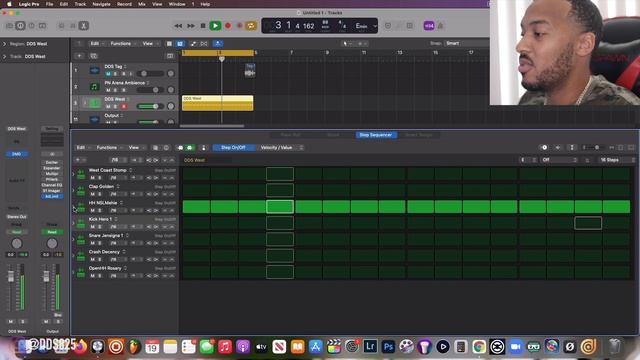Open Channel EQ plugin slot
This screenshot has height=360, width=640.
[52, 185]
